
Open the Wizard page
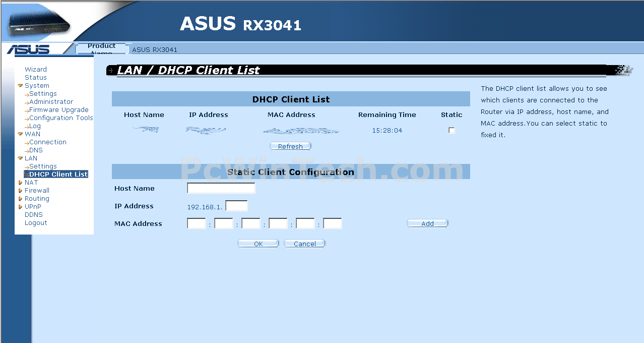(x=36, y=70)
